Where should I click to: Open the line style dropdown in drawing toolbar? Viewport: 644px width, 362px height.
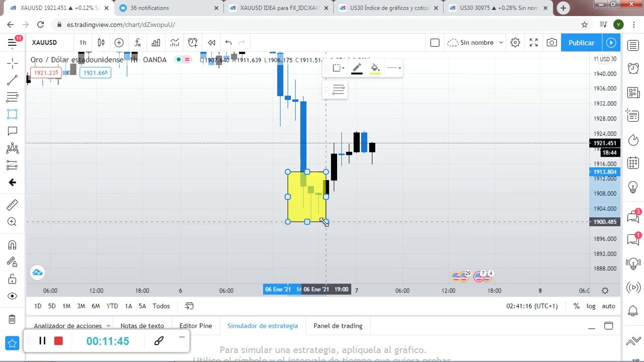(394, 68)
